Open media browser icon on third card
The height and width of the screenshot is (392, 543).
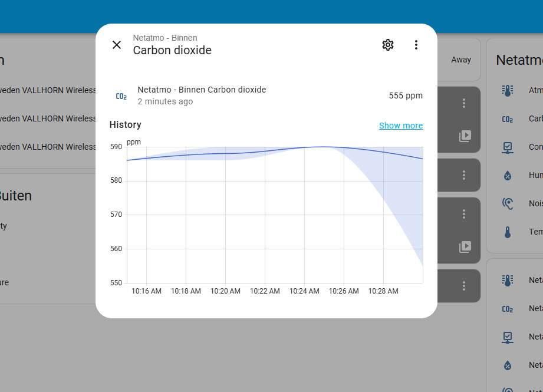[465, 247]
